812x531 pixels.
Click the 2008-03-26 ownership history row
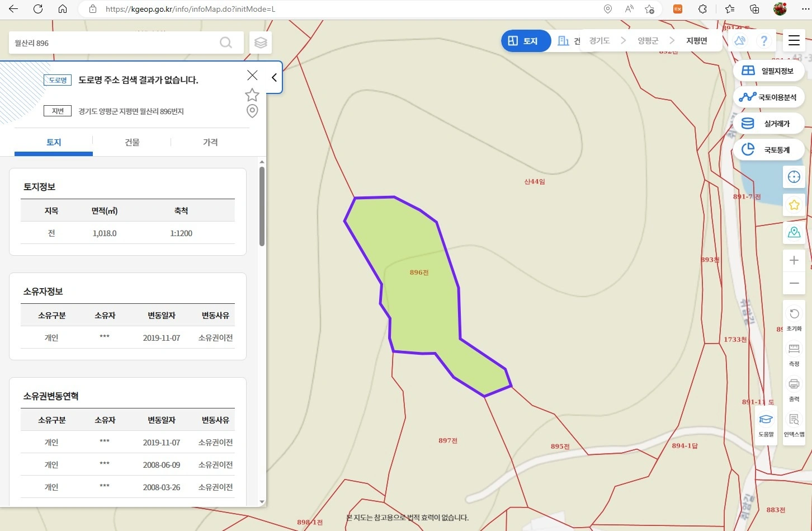pyautogui.click(x=128, y=487)
